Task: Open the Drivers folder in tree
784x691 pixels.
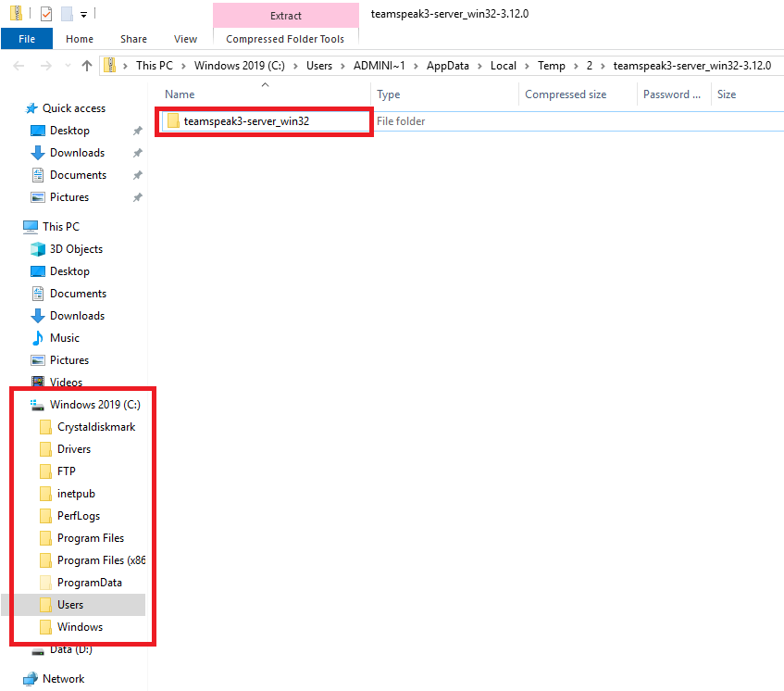Action: click(x=73, y=449)
